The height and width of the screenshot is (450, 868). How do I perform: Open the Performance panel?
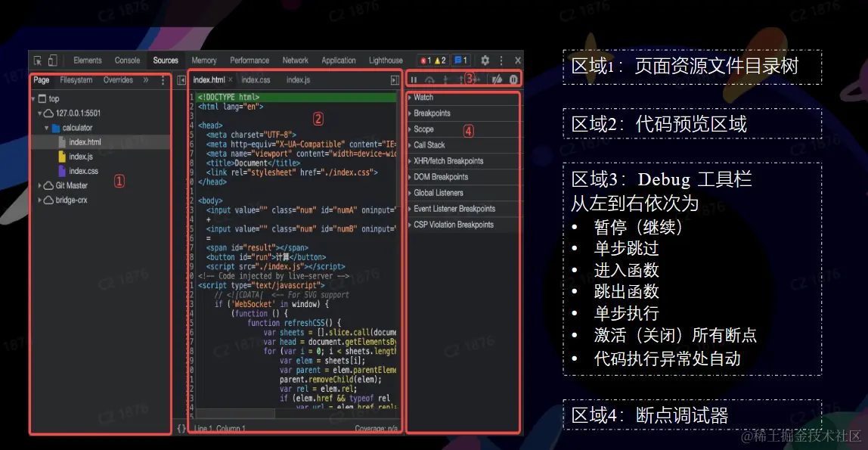[250, 61]
